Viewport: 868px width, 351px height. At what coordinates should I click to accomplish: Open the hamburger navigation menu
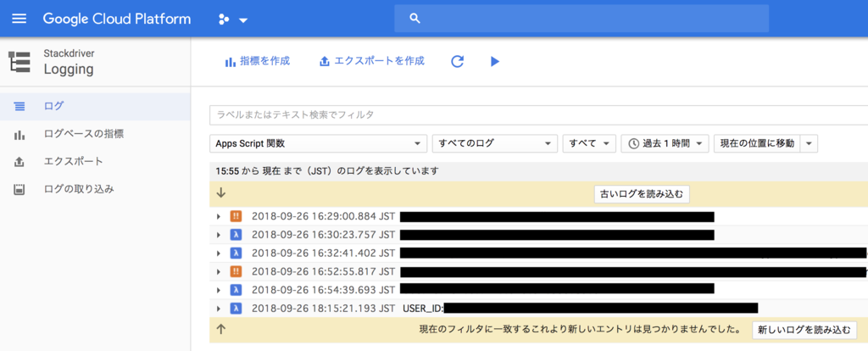point(19,19)
